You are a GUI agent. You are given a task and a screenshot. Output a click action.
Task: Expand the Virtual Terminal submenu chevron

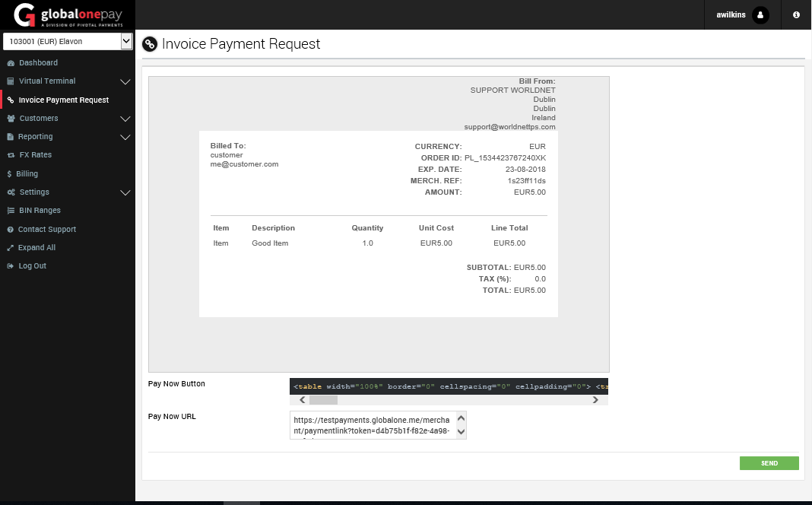tap(125, 82)
